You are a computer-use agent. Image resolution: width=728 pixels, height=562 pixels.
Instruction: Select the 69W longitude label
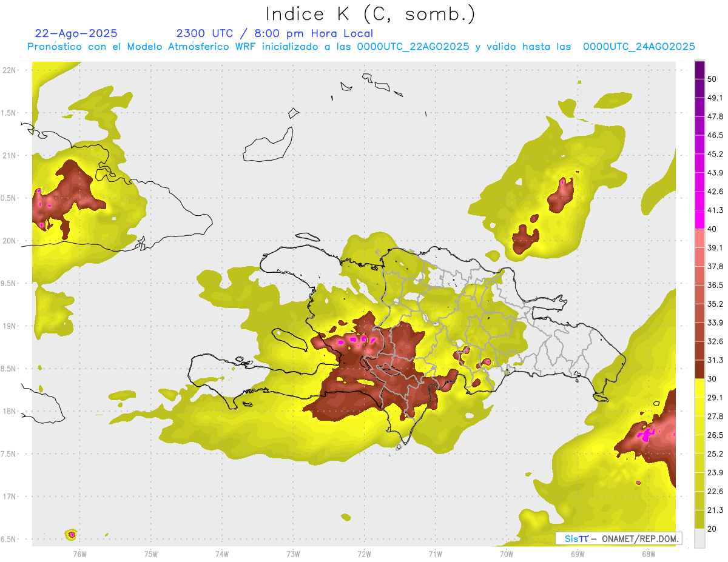[578, 554]
